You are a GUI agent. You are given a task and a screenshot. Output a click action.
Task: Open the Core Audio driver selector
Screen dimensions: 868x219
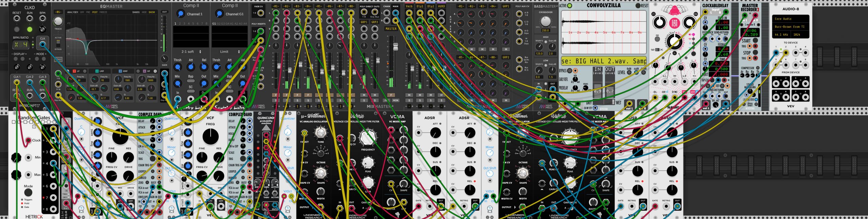pos(790,19)
